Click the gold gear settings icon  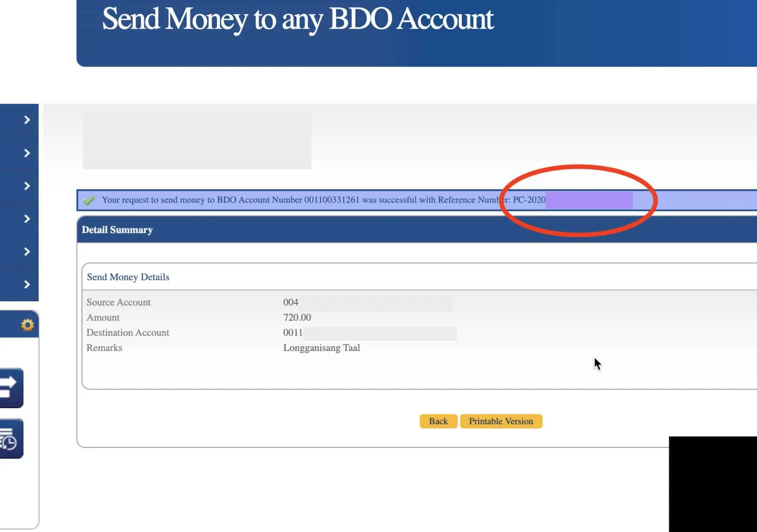click(x=27, y=324)
